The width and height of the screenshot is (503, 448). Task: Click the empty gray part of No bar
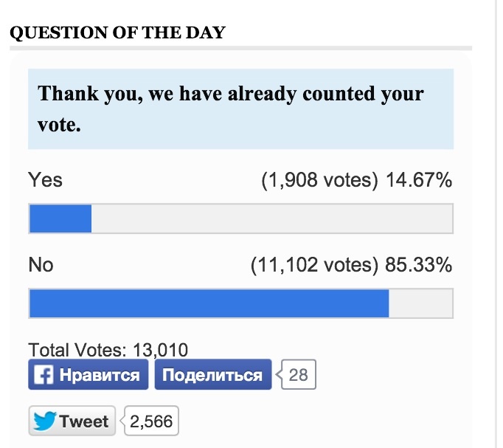coord(420,303)
